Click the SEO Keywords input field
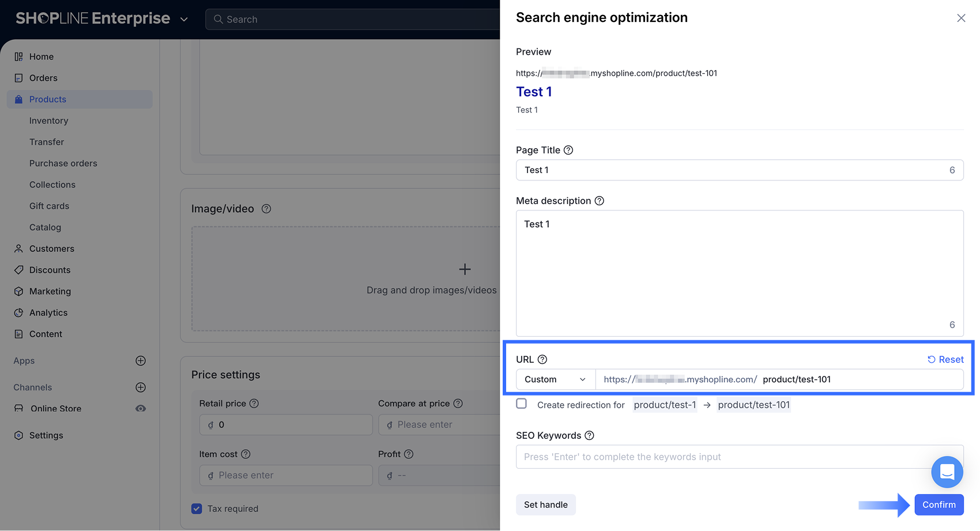980x531 pixels. 721,457
